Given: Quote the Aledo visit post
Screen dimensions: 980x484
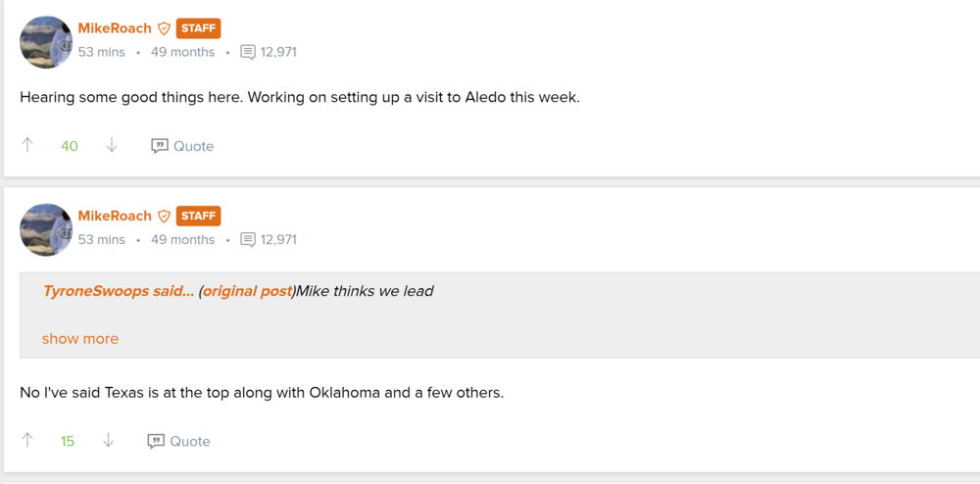Looking at the screenshot, I should click(x=182, y=146).
